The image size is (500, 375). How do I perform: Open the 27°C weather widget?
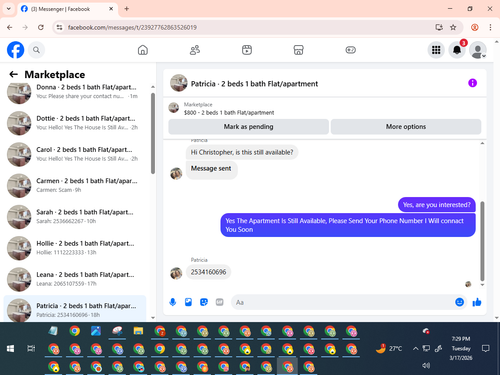(x=389, y=349)
